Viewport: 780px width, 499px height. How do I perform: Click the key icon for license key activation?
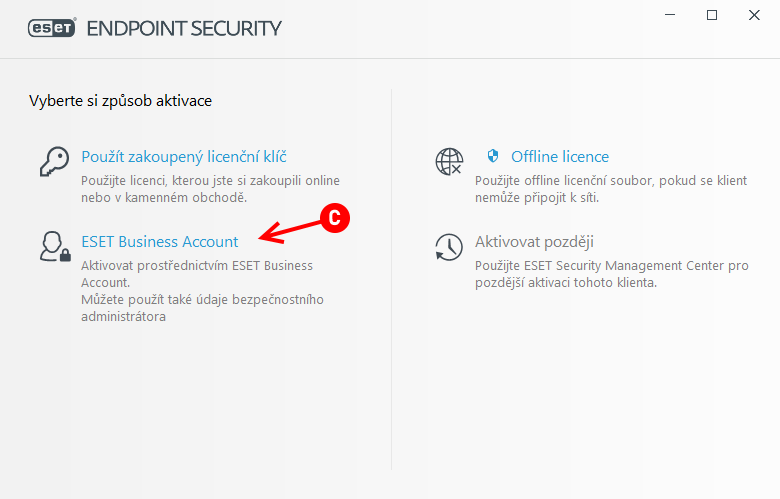pyautogui.click(x=54, y=161)
